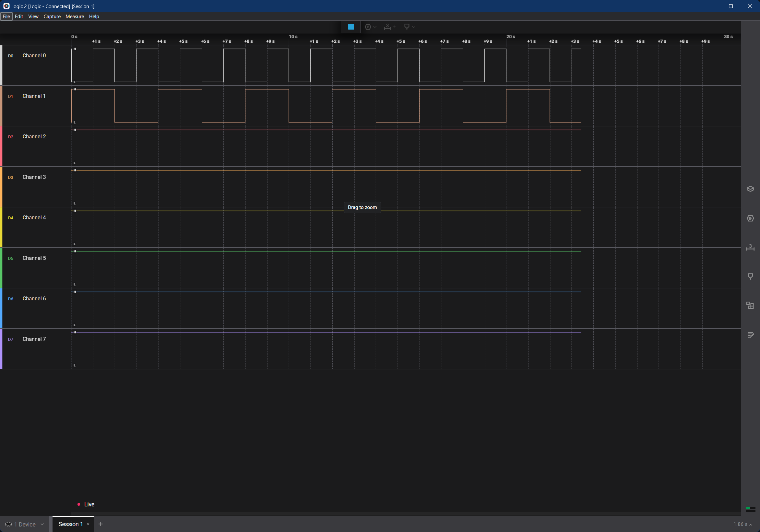The image size is (760, 532).
Task: Open Measurements panel in right sidebar
Action: click(x=750, y=248)
